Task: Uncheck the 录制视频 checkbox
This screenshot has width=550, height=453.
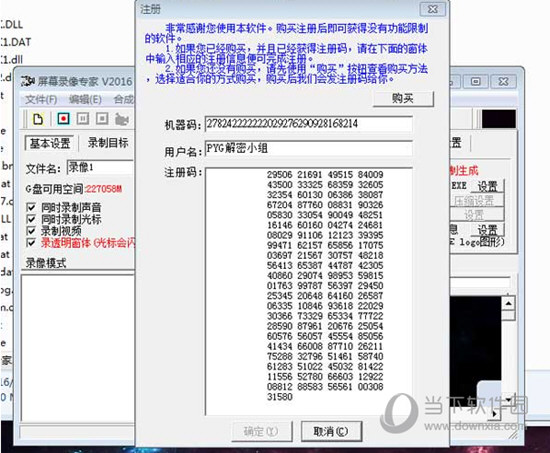Action: point(31,231)
